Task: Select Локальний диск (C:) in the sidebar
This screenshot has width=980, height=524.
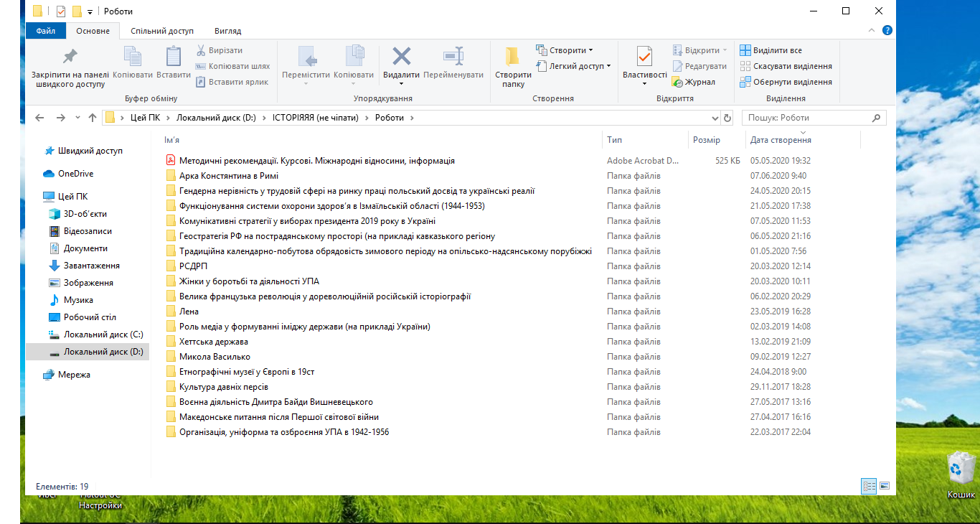Action: click(x=96, y=334)
